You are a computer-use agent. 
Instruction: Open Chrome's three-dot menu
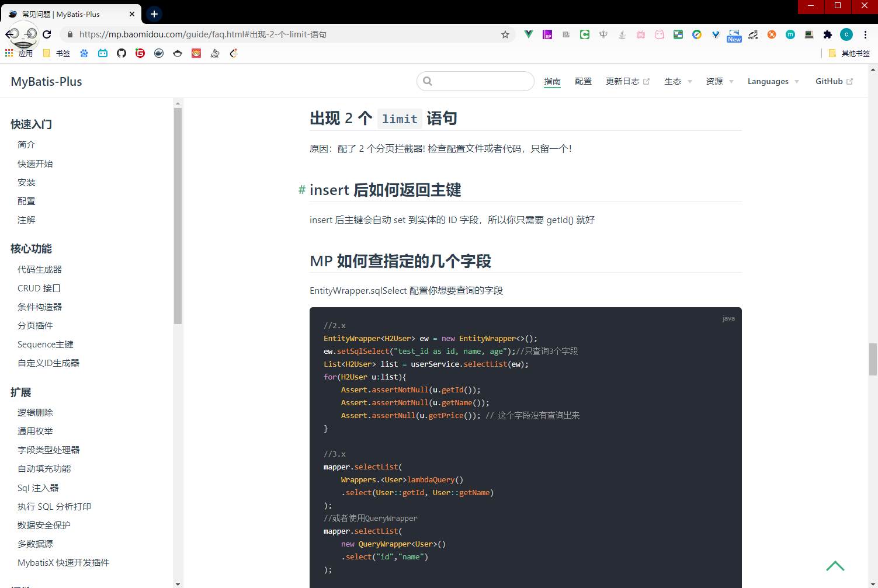pos(865,34)
